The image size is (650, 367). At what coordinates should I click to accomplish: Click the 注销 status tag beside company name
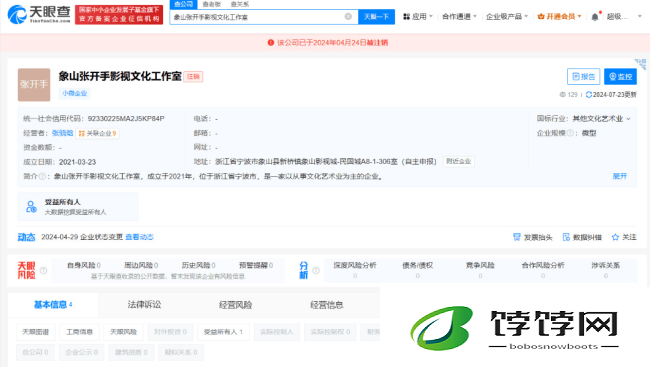click(193, 77)
